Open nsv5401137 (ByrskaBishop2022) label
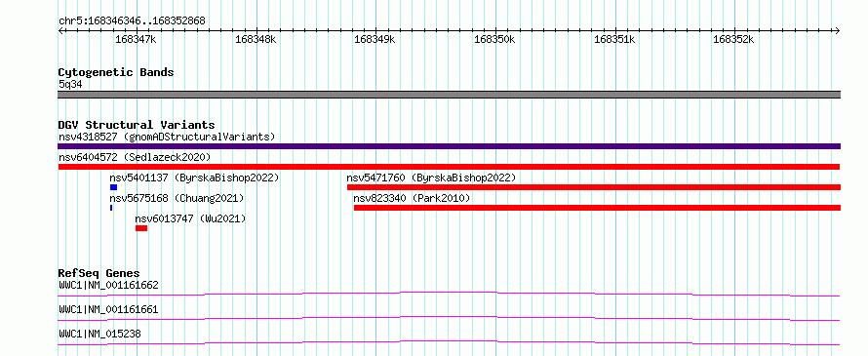Screen dimensions: 868x356 (x=194, y=178)
